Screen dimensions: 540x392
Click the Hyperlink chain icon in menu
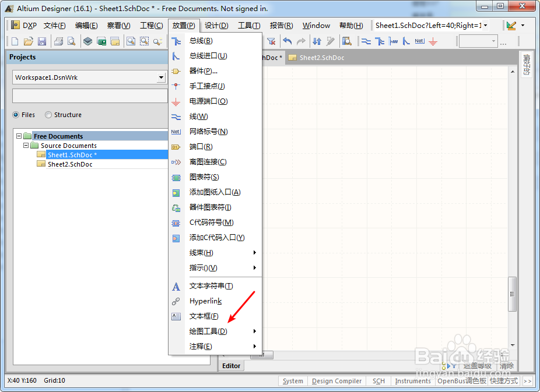point(176,301)
